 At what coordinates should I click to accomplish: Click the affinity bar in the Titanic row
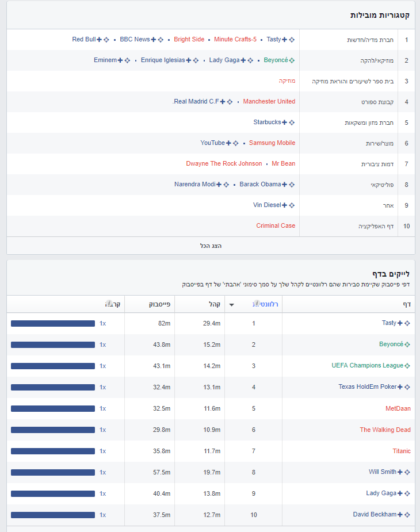point(53,451)
